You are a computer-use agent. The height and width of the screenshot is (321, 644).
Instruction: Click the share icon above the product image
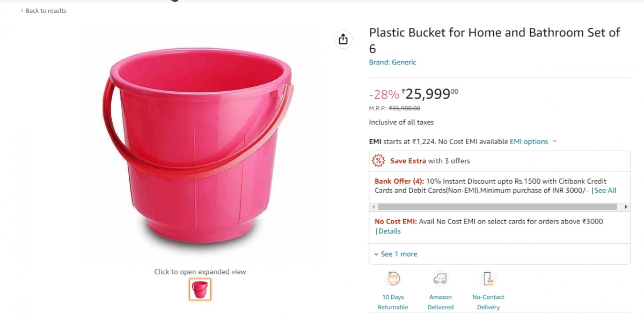click(342, 39)
